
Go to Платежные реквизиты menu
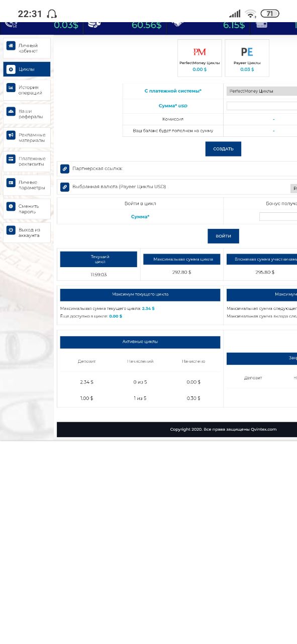(27, 161)
